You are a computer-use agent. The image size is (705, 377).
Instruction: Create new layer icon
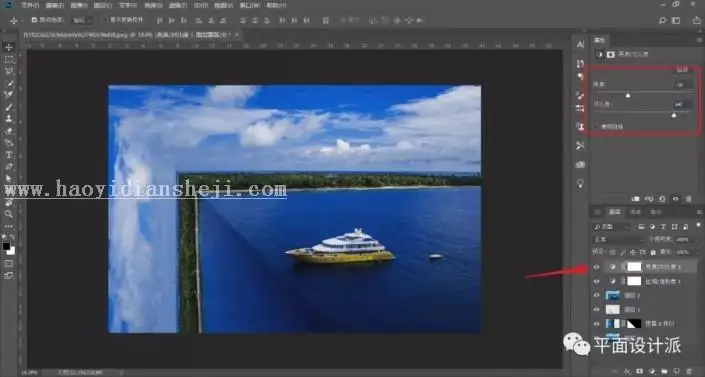(x=677, y=372)
